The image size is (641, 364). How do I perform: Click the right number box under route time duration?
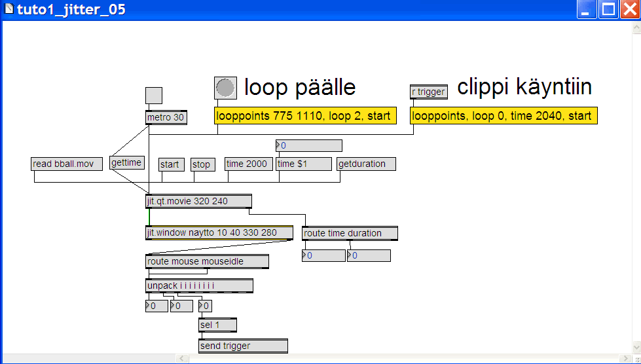tap(371, 255)
